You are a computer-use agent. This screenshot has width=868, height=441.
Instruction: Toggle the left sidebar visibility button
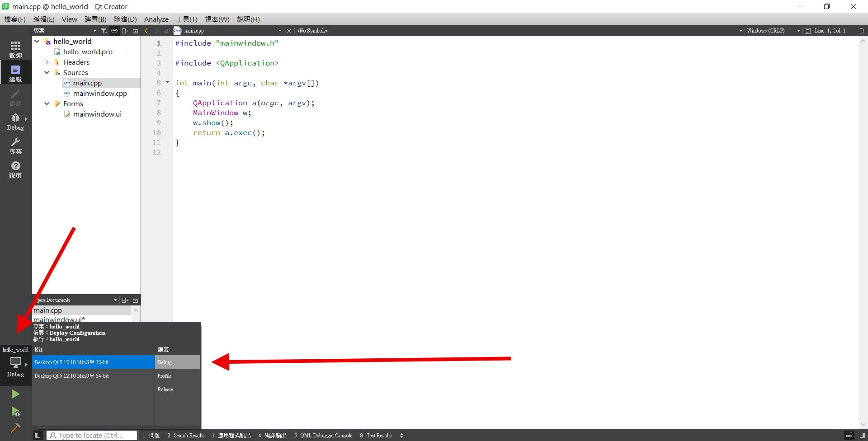click(x=38, y=435)
